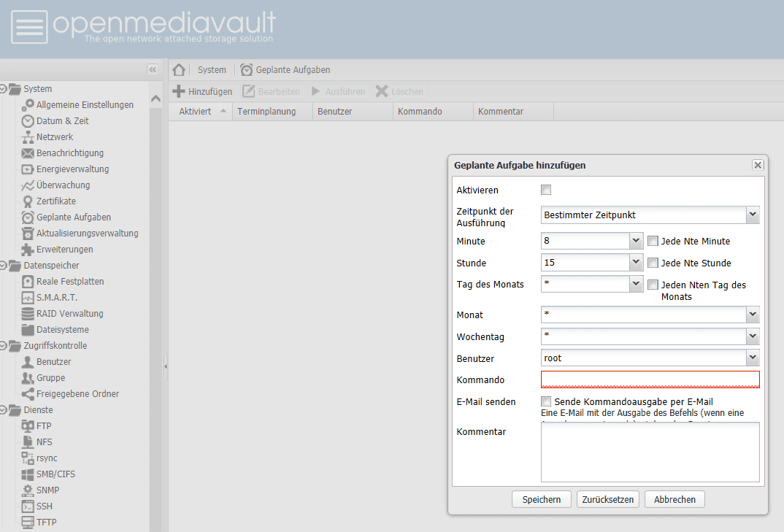
Task: Open RAID Verwaltung stack icon
Action: tap(28, 314)
